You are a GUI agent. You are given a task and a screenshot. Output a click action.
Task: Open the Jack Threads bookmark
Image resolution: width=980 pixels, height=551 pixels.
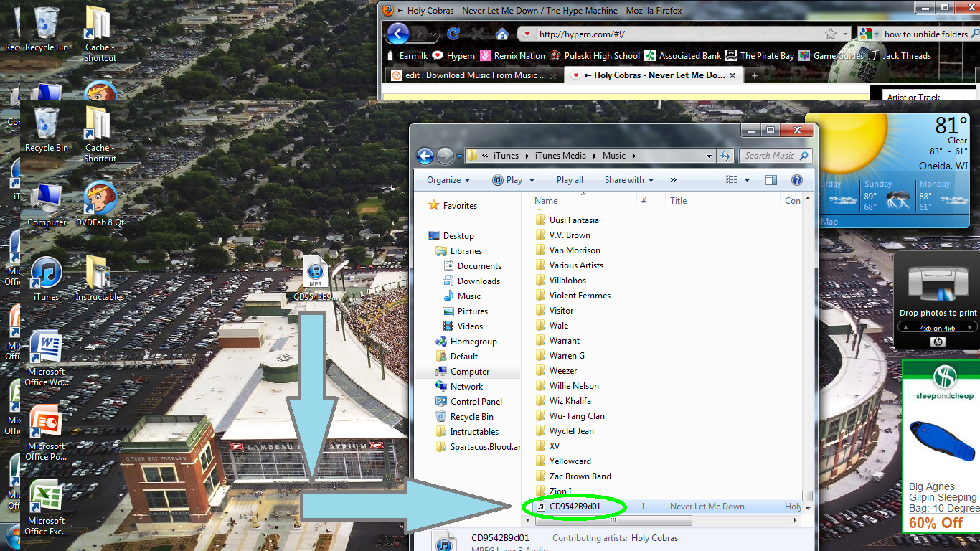coord(900,55)
